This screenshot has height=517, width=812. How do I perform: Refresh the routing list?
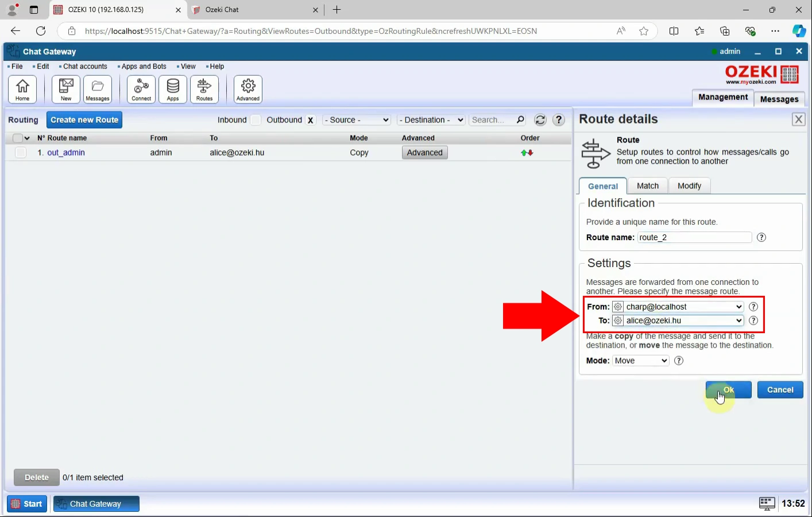click(x=540, y=120)
